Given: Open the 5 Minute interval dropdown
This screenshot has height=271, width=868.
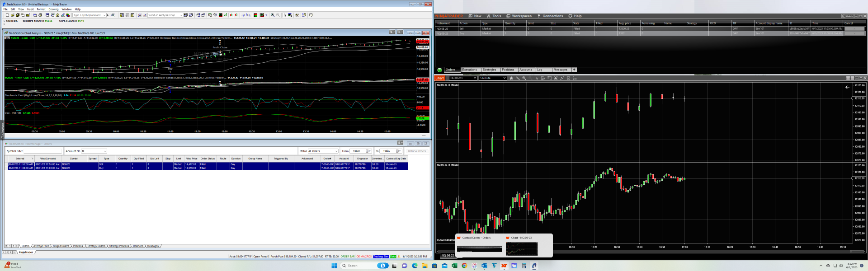Looking at the screenshot, I should pyautogui.click(x=493, y=78).
